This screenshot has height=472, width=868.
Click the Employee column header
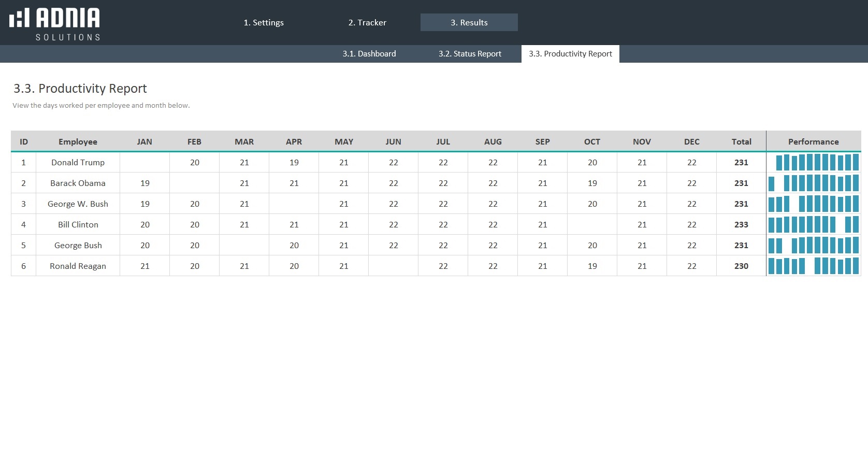coord(78,141)
